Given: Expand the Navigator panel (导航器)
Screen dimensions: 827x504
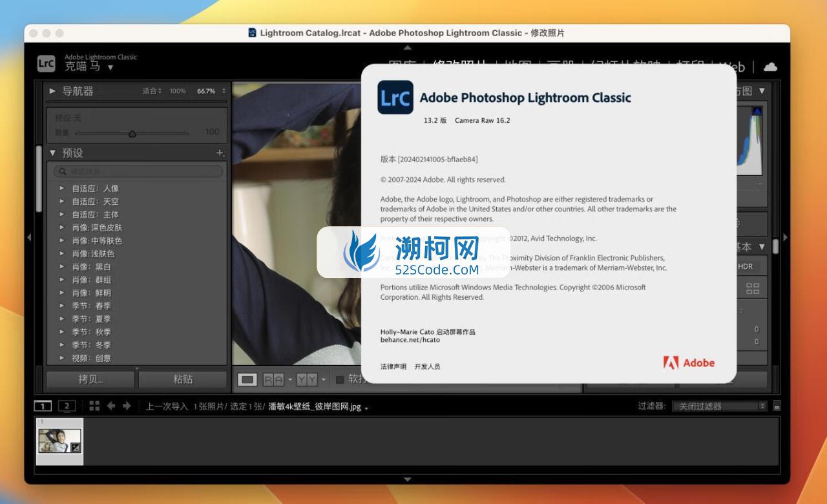Looking at the screenshot, I should tap(53, 91).
